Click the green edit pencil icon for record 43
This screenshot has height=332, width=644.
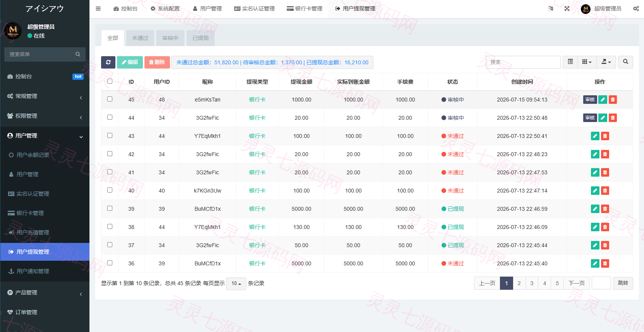pyautogui.click(x=595, y=136)
